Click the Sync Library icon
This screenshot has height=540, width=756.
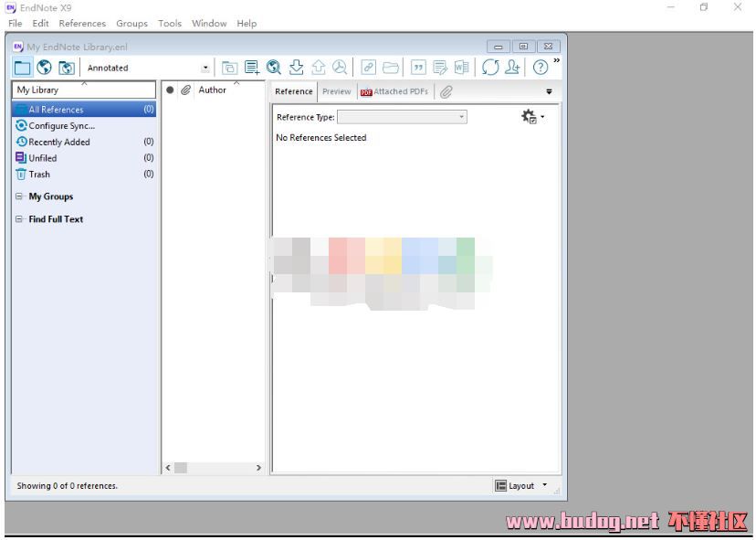click(490, 68)
